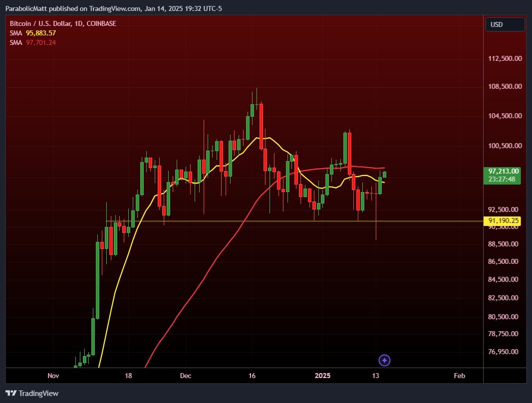This screenshot has width=532, height=403.
Task: Click the 104,500.00 price axis label
Action: coord(505,116)
